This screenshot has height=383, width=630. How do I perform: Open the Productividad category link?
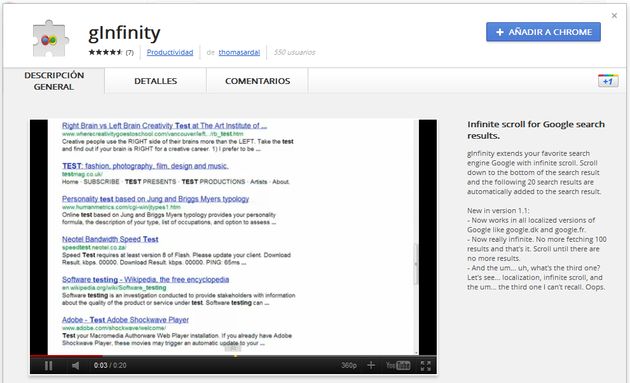170,52
